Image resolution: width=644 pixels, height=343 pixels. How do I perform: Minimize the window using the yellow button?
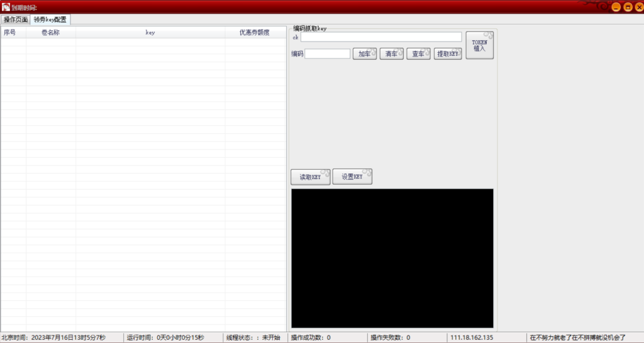point(616,7)
